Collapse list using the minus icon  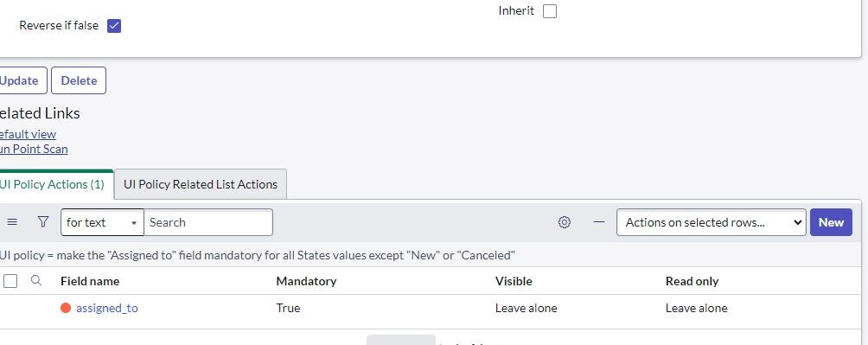tap(599, 222)
